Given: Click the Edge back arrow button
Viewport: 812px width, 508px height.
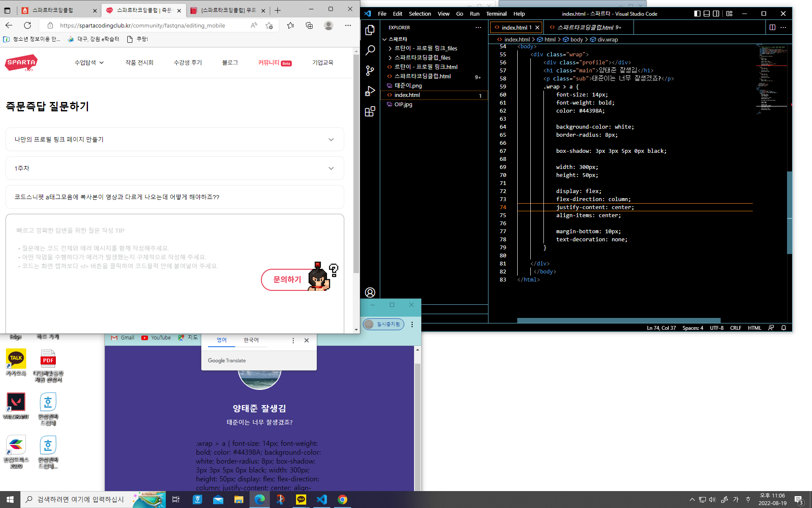Looking at the screenshot, I should pos(9,25).
